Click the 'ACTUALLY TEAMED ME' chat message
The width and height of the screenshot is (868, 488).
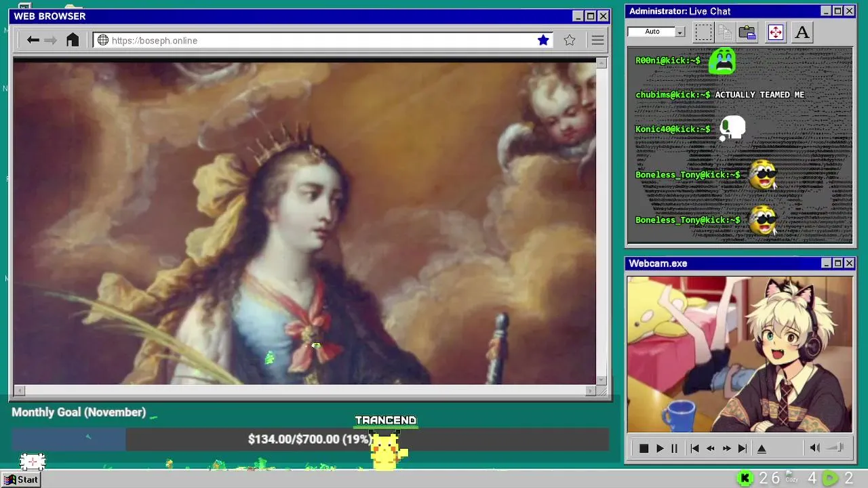[759, 95]
